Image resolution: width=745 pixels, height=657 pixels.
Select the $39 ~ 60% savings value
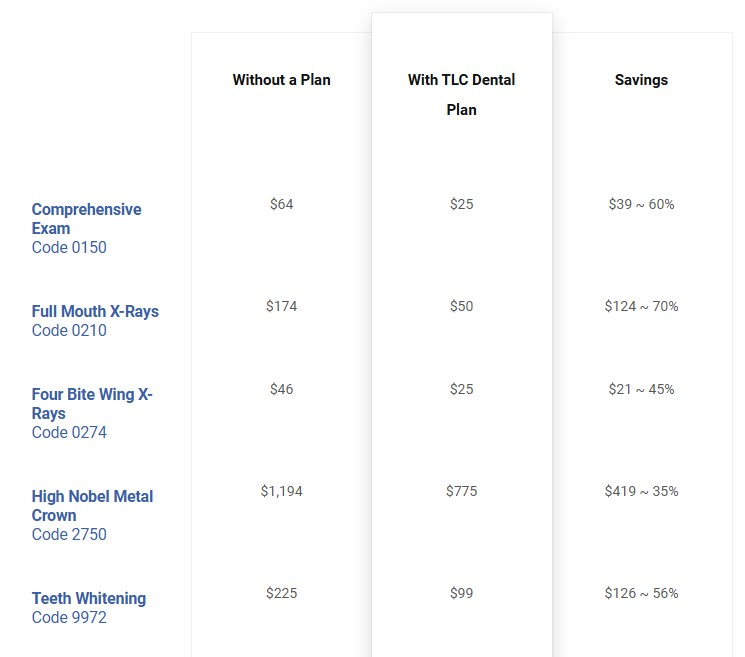tap(641, 204)
